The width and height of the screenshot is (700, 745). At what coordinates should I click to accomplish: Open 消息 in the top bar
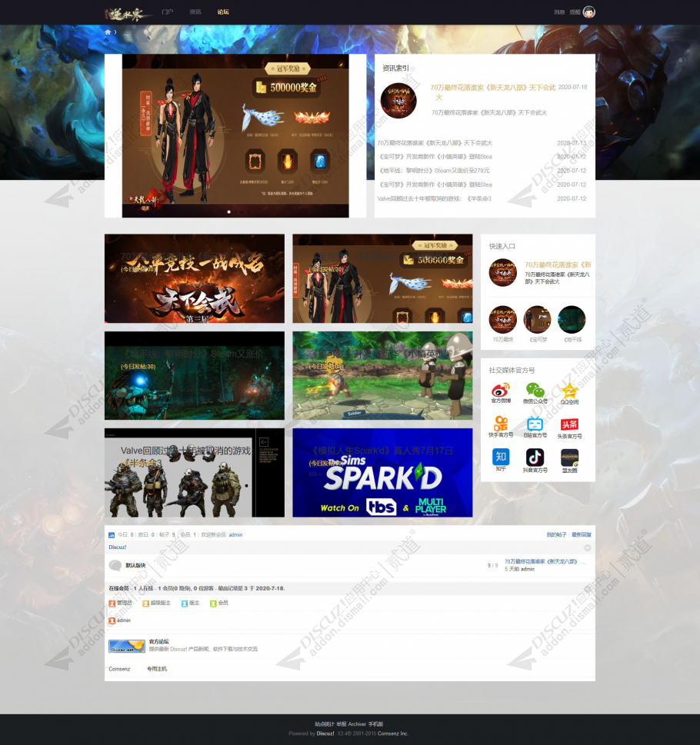(559, 12)
